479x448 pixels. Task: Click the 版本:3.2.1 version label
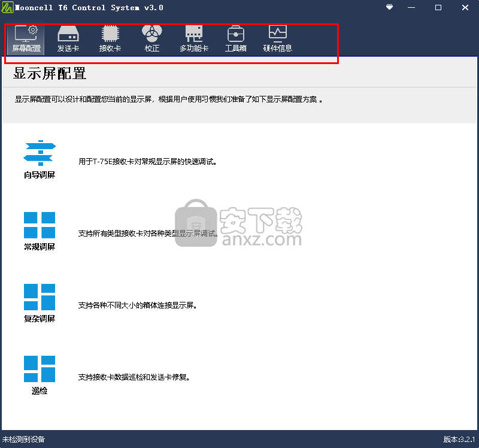[x=459, y=440]
